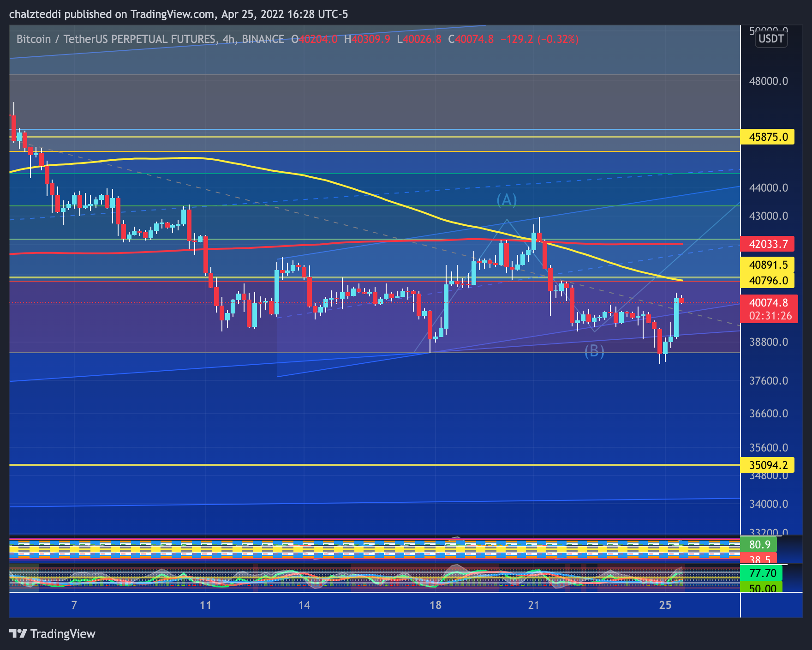
Task: Click the open value O40204.0
Action: (x=315, y=39)
